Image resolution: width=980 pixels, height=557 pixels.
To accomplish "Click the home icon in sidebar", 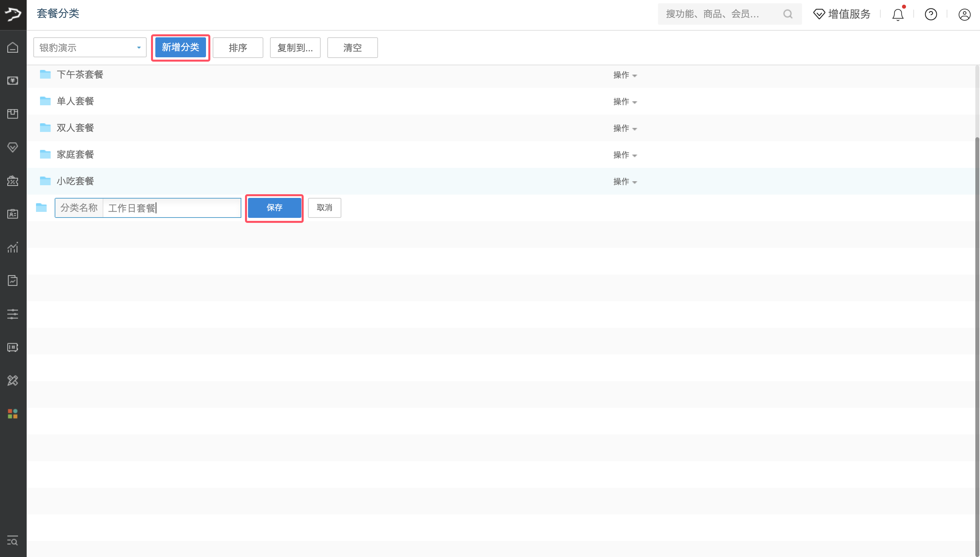I will 13,47.
